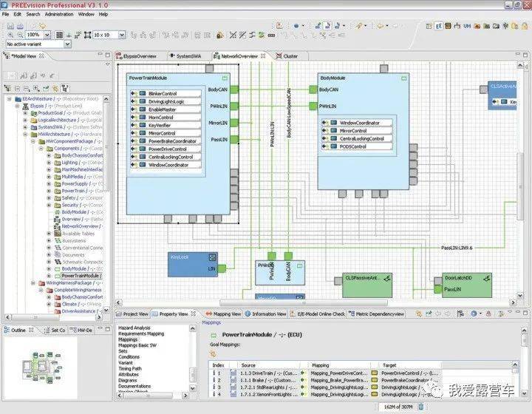Click the UM perspective icon in top-right toolbar
The height and width of the screenshot is (414, 532).
(467, 26)
